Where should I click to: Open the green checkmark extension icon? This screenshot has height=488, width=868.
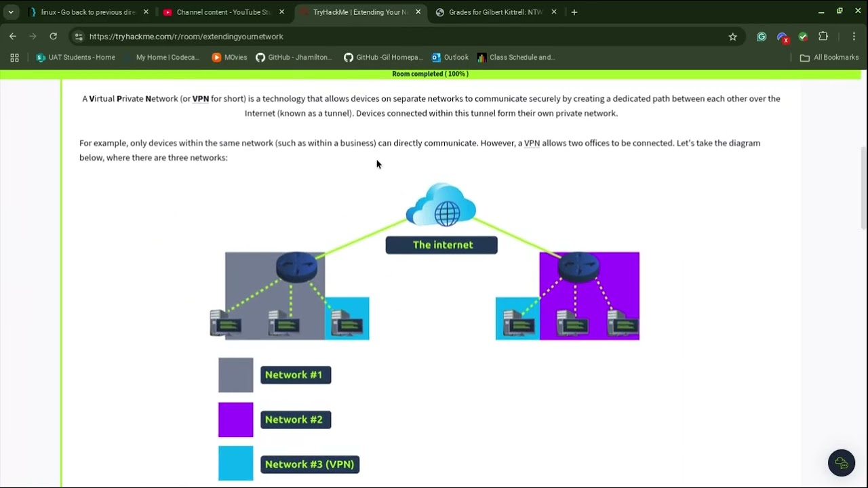tap(803, 37)
